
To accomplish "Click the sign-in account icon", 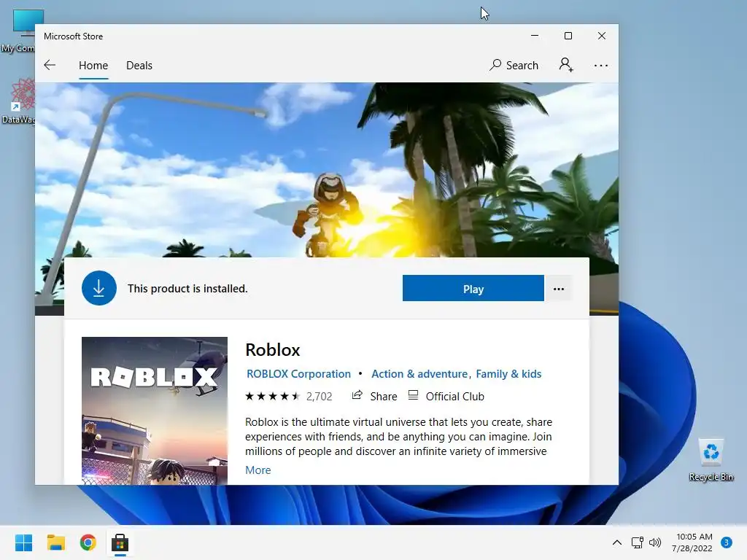I will (x=566, y=65).
